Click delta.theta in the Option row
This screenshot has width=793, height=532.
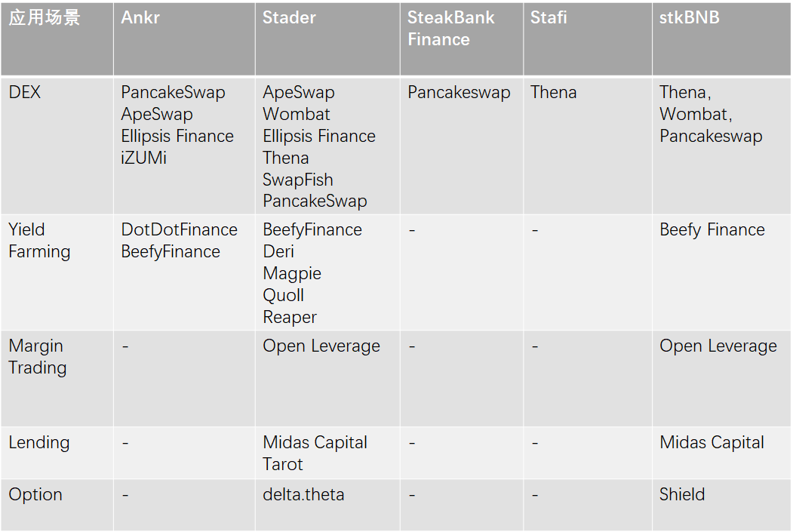pos(303,495)
